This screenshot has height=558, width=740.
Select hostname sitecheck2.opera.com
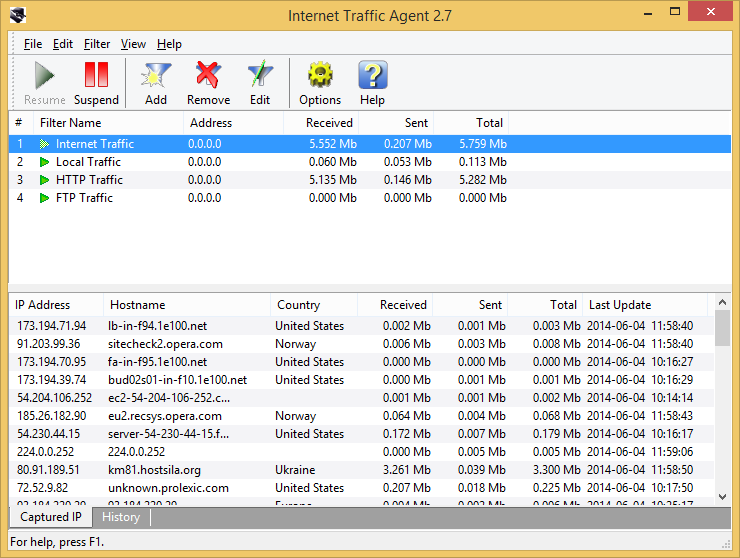point(165,344)
